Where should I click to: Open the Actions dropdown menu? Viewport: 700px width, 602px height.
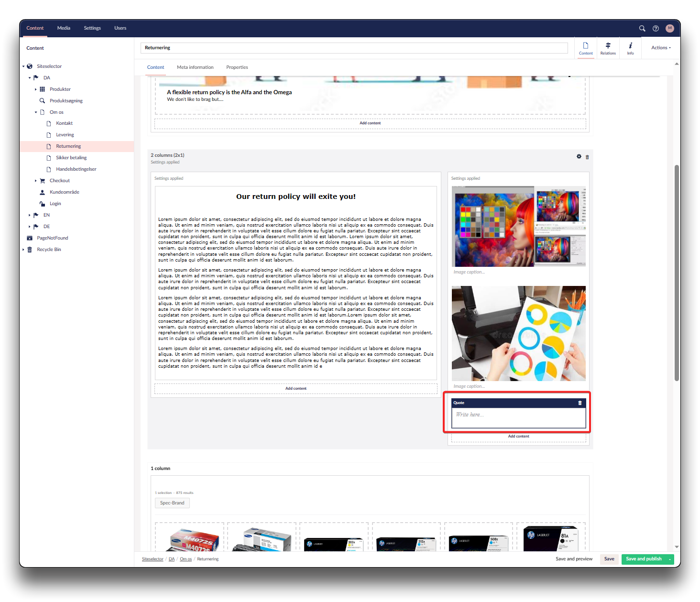point(661,48)
